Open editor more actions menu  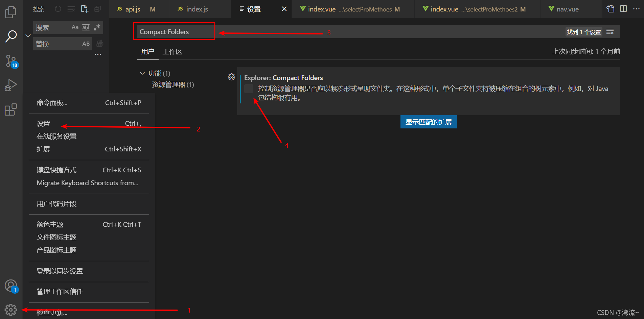636,9
